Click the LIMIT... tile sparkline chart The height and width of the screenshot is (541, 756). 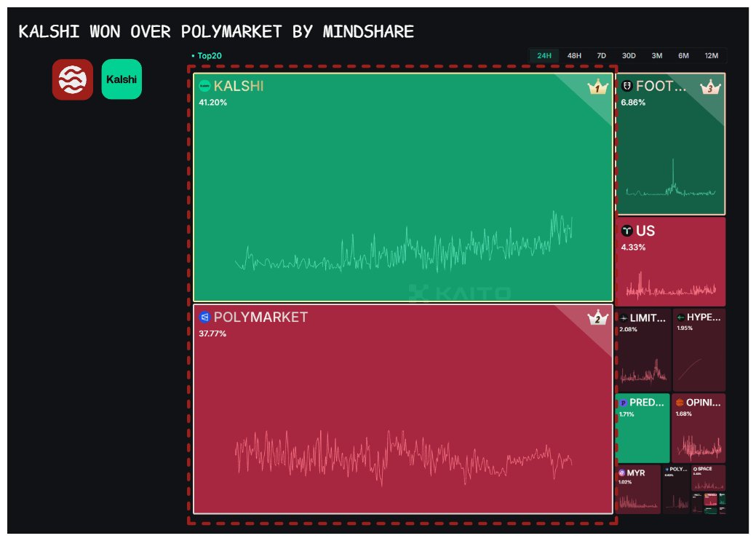(x=643, y=371)
